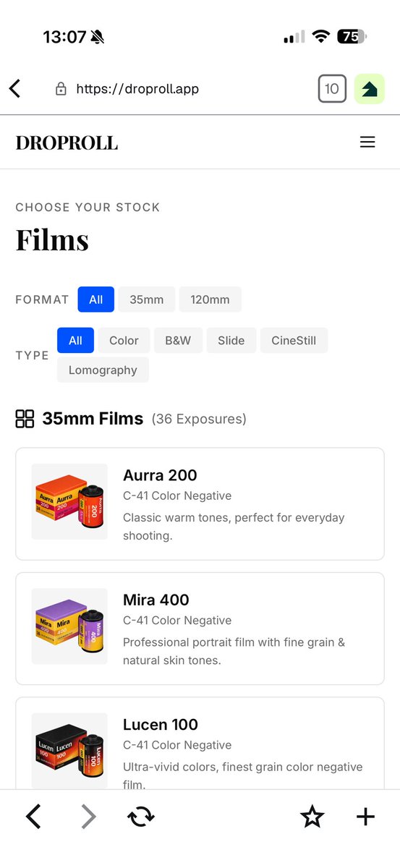Tap the URL https://droproll.app

click(137, 89)
